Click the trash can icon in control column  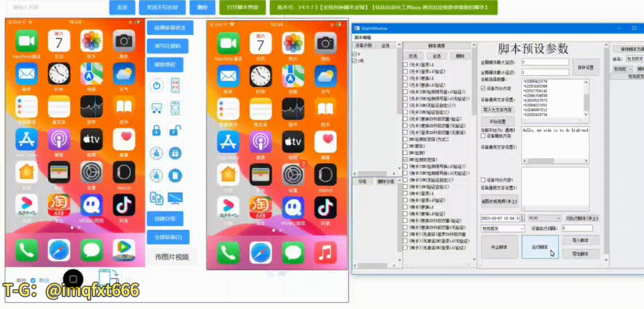click(x=175, y=175)
